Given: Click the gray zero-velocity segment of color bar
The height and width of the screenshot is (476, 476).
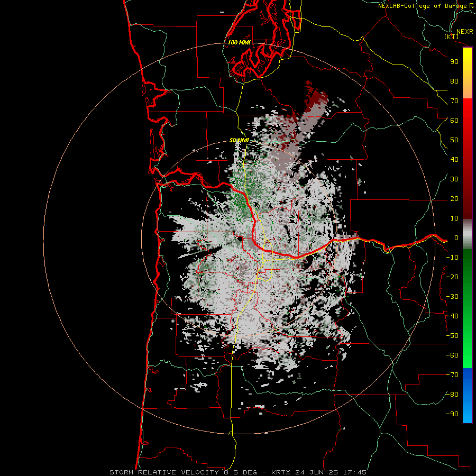Looking at the screenshot, I should pyautogui.click(x=467, y=234).
